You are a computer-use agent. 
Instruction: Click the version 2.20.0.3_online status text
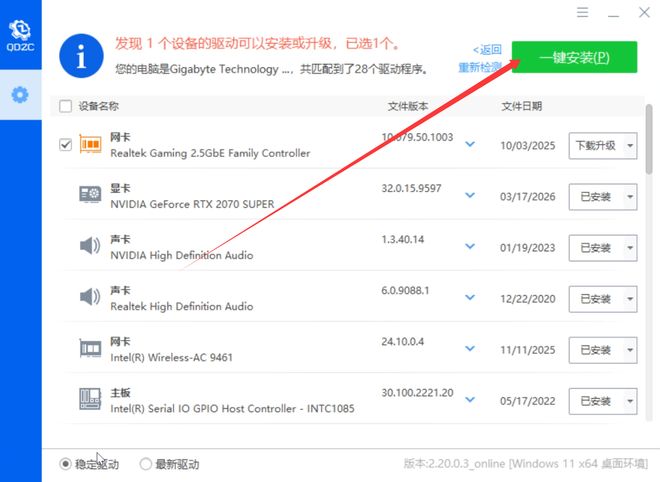[x=526, y=464]
